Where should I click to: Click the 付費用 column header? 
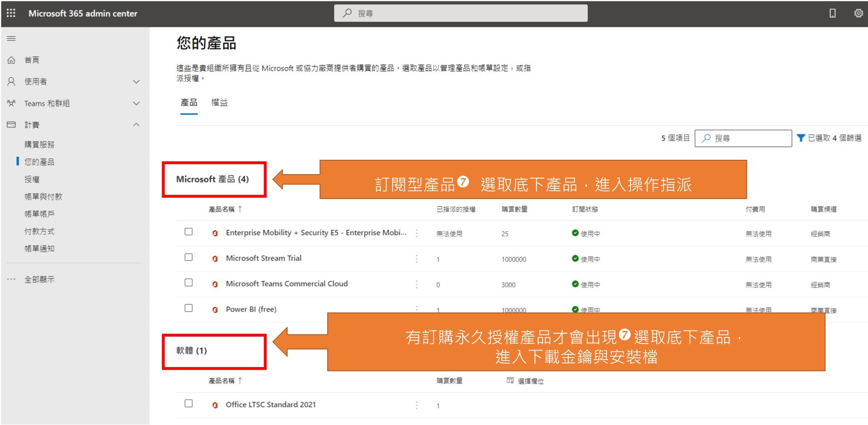pyautogui.click(x=755, y=209)
